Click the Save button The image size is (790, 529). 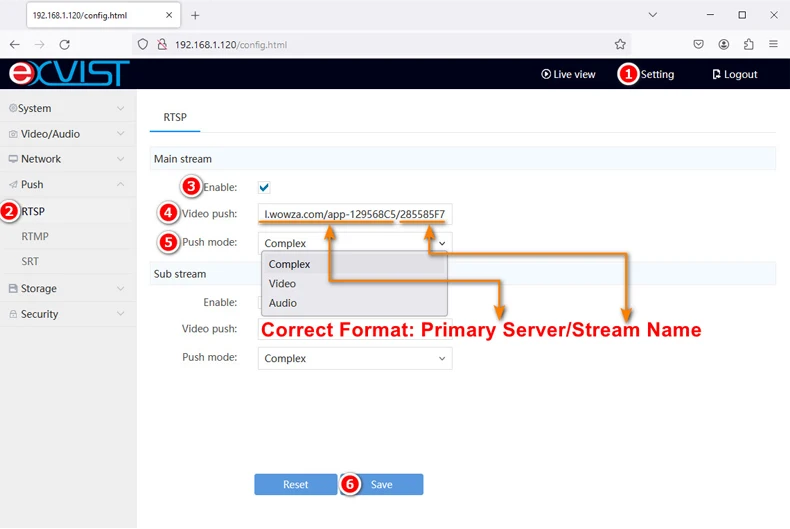[x=381, y=485]
